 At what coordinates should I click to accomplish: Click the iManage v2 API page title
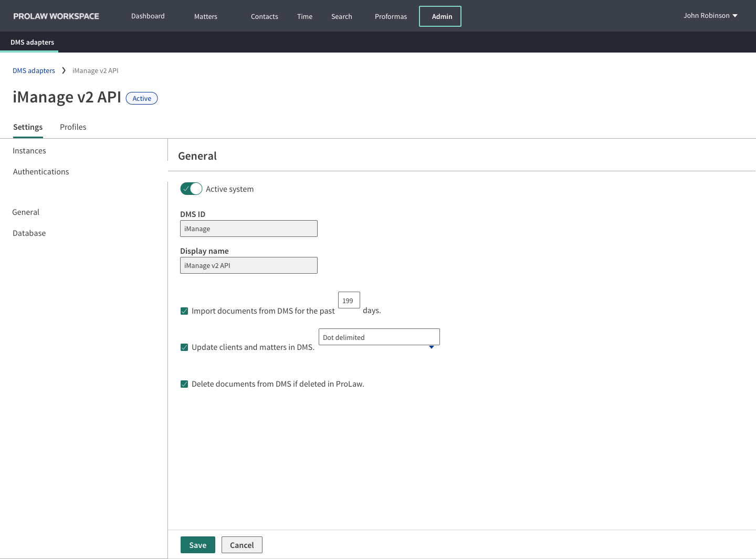[x=67, y=97]
